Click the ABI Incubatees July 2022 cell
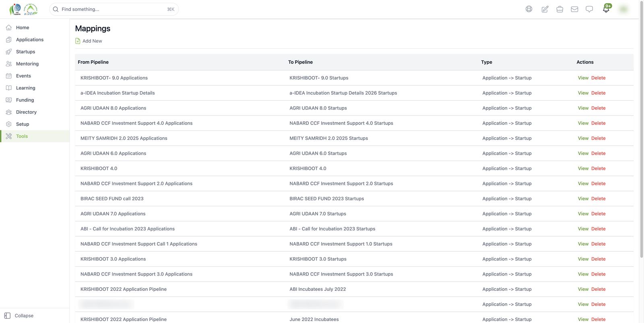Screen dimensions: 644x323 click(x=318, y=289)
